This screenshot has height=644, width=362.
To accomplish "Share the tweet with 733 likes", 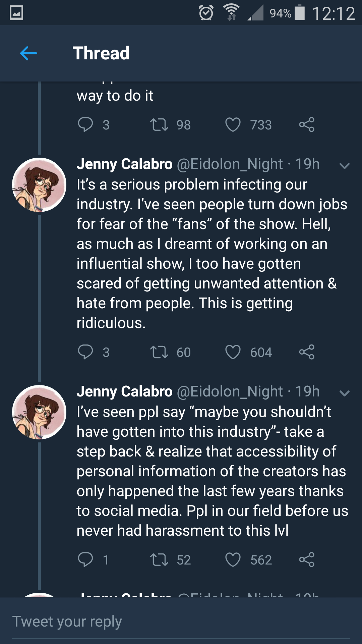I will (x=307, y=125).
